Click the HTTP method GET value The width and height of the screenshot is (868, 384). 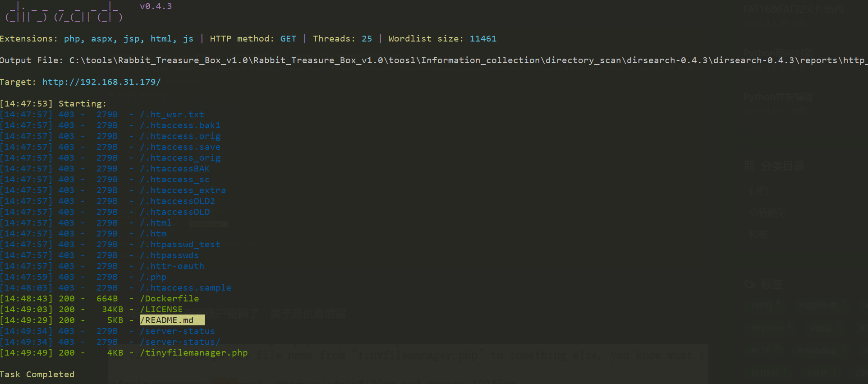288,39
